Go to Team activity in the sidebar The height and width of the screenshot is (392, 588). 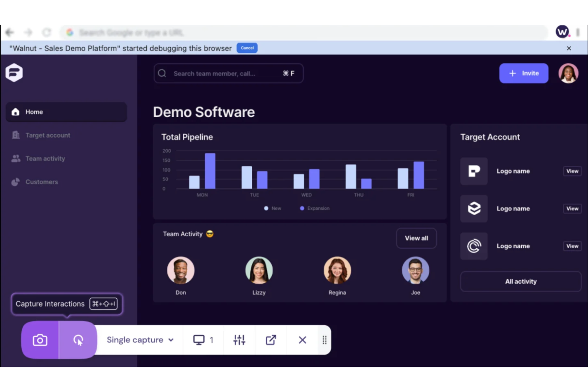[x=45, y=158]
